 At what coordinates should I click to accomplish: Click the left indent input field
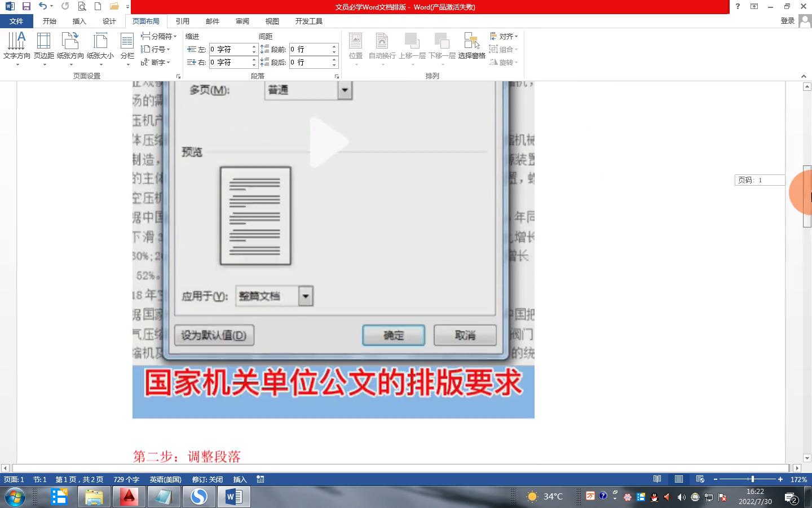point(230,49)
